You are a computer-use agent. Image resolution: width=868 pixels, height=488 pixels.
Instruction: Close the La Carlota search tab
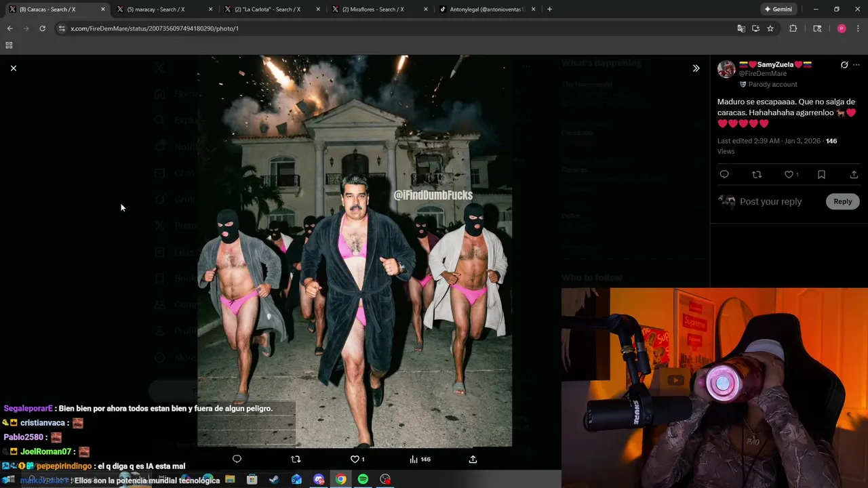pyautogui.click(x=318, y=9)
